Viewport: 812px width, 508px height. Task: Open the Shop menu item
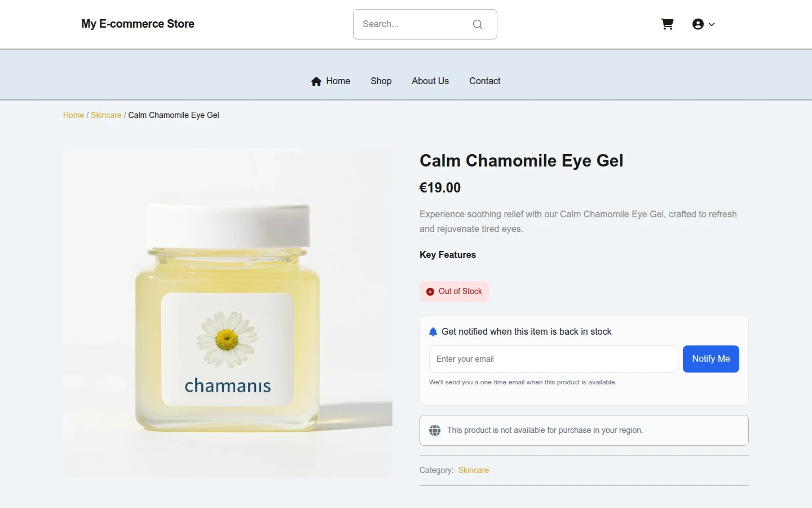click(381, 81)
